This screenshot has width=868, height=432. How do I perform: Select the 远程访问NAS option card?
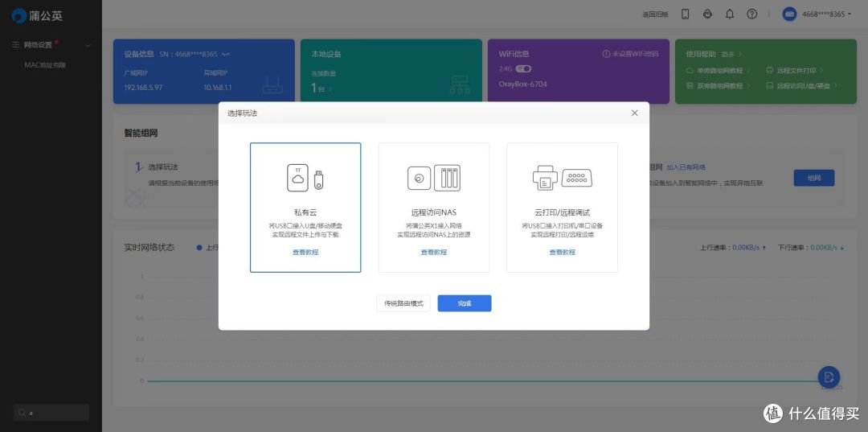click(x=434, y=208)
